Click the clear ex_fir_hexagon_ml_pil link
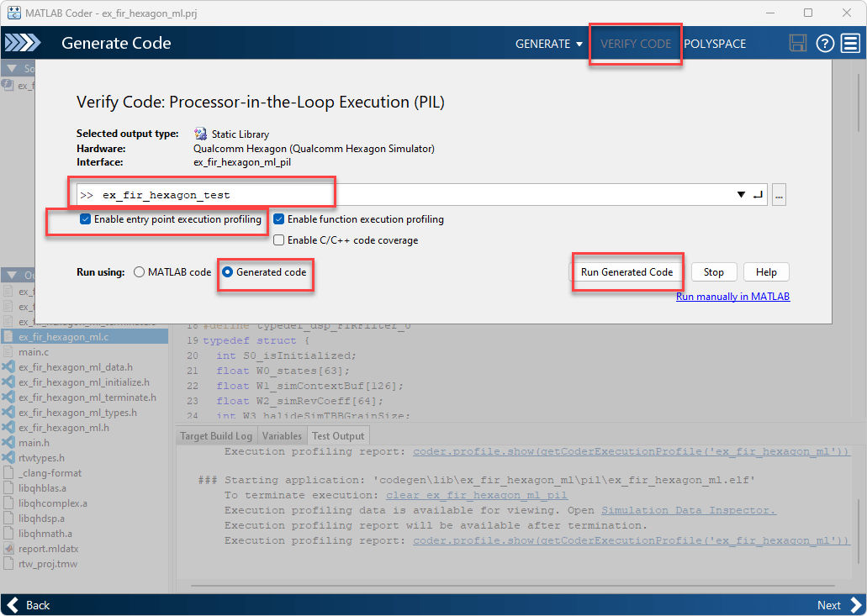This screenshot has height=616, width=867. tap(477, 495)
